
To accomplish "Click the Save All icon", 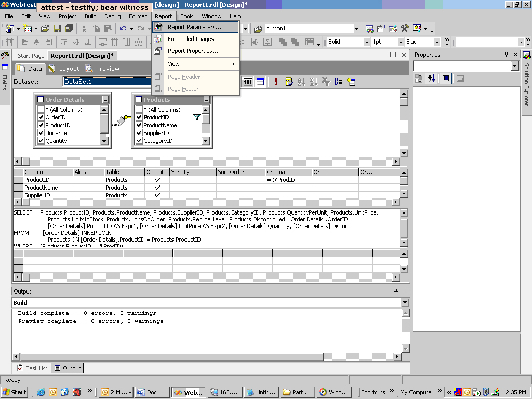I will (x=69, y=29).
